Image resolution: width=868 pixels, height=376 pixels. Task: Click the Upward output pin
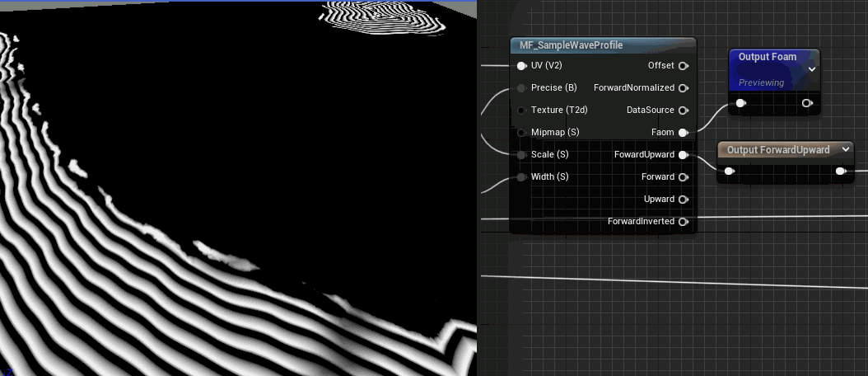[x=683, y=199]
